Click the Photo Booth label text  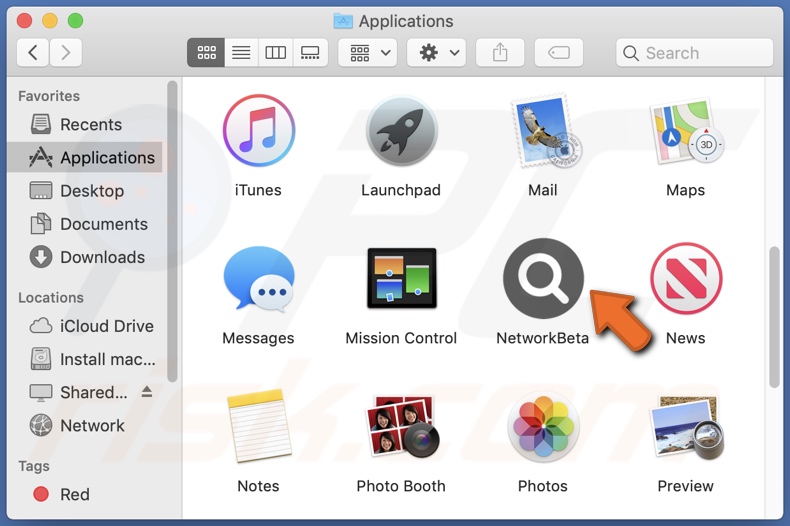(401, 486)
